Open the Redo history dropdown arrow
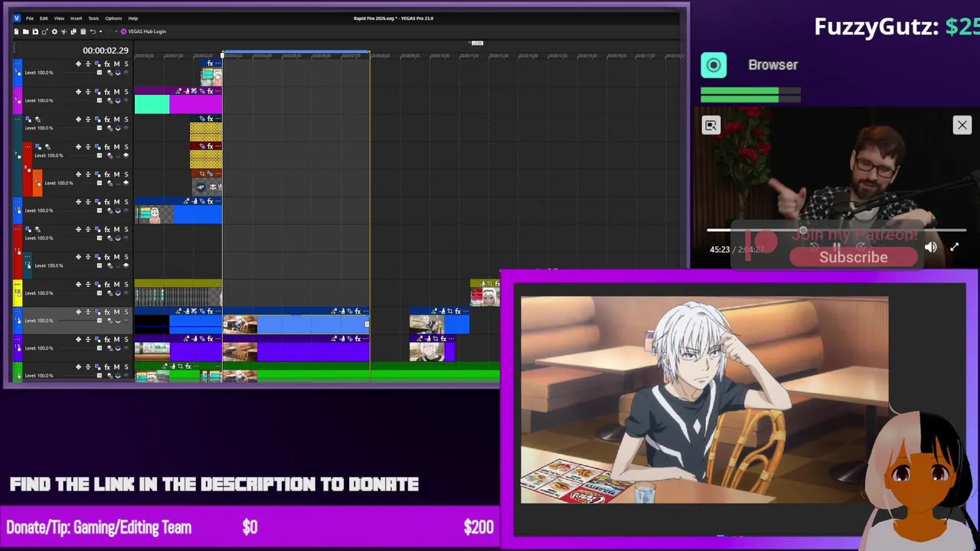The width and height of the screenshot is (980, 551). tap(116, 31)
